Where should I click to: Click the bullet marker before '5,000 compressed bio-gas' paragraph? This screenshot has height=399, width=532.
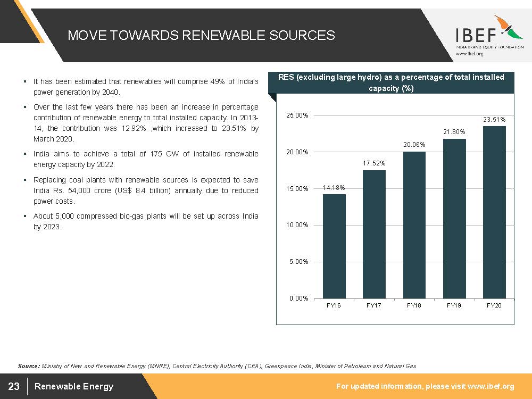25,217
